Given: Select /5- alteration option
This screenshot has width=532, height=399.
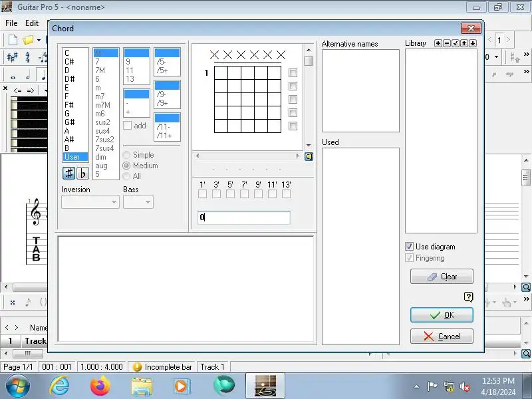Looking at the screenshot, I should pos(167,62).
